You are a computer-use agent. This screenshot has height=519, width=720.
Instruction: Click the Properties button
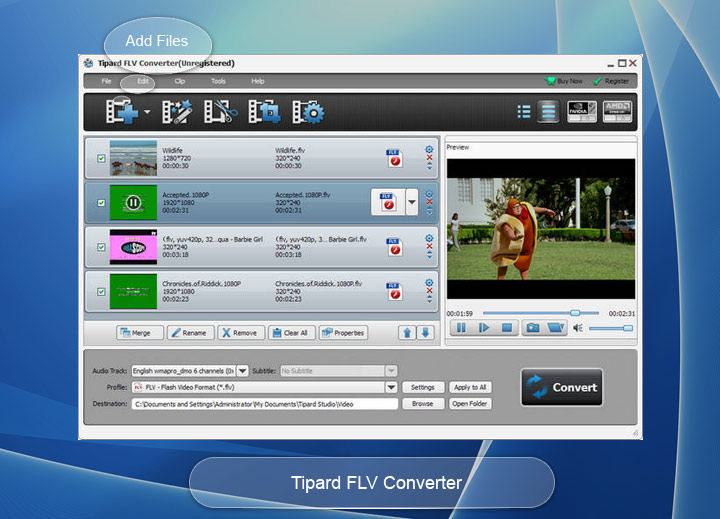[x=343, y=333]
